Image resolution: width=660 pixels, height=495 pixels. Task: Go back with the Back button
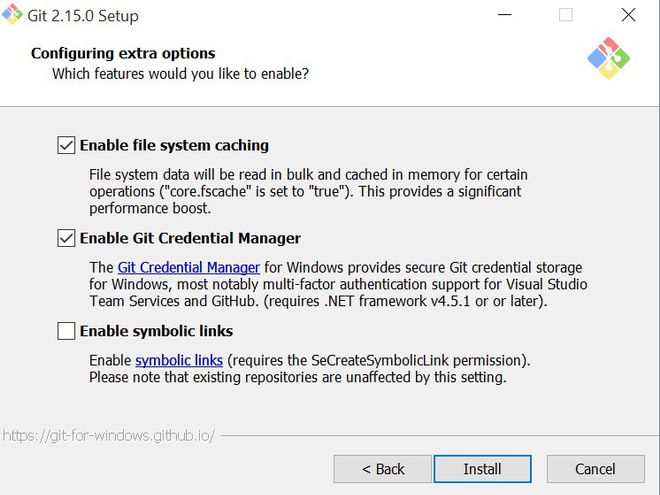[382, 469]
